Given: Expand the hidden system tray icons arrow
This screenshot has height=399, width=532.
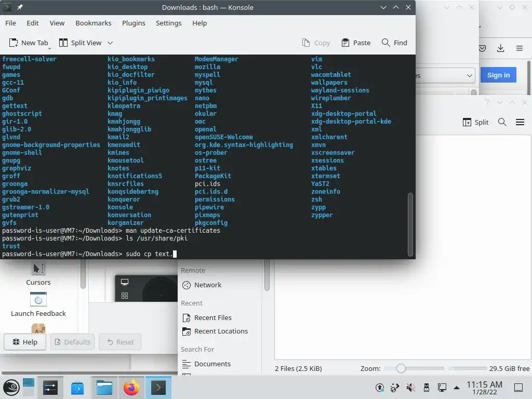Looking at the screenshot, I should pyautogui.click(x=457, y=388).
